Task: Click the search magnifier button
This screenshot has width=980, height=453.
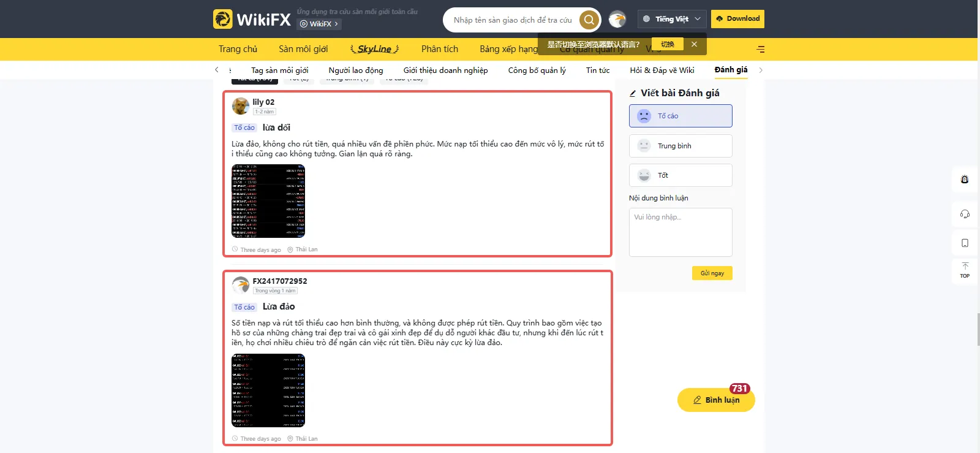Action: pos(589,20)
